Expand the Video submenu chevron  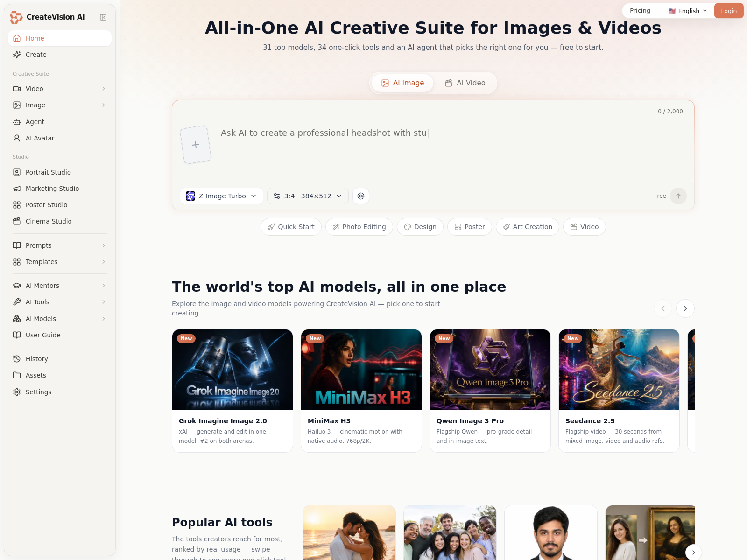tap(104, 89)
